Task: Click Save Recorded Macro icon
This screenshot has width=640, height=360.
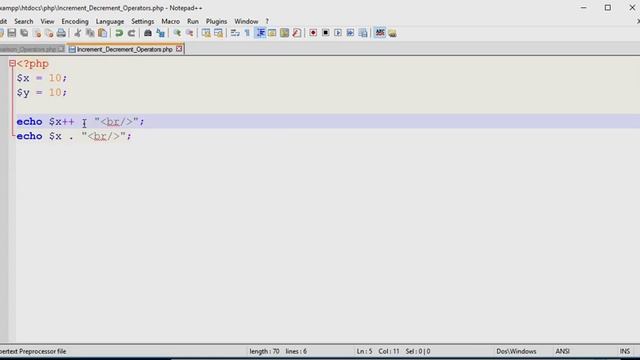Action: [363, 33]
